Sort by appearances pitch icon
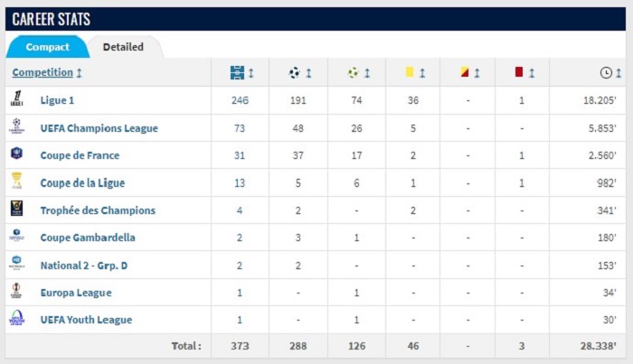Image resolution: width=633 pixels, height=364 pixels. coord(237,73)
